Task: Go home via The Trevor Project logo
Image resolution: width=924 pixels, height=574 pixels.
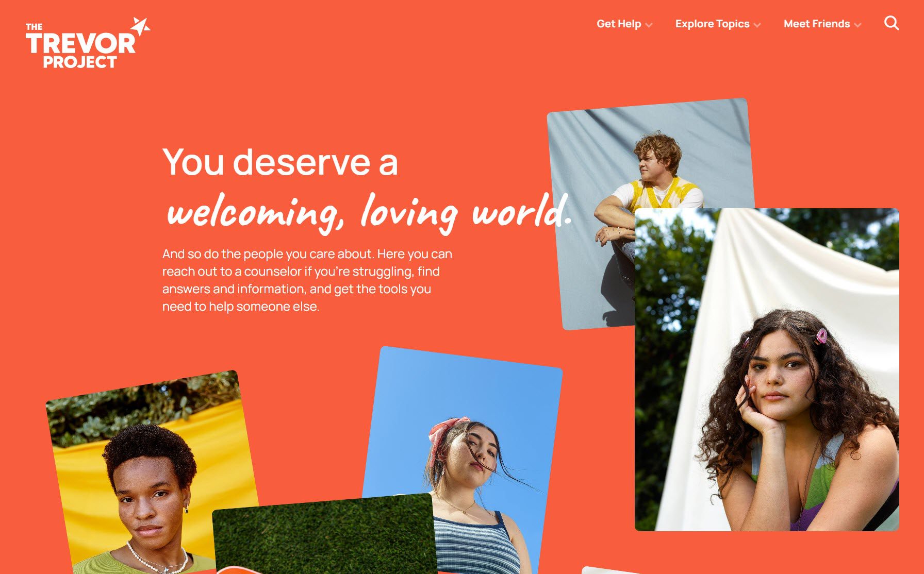Action: pos(88,43)
